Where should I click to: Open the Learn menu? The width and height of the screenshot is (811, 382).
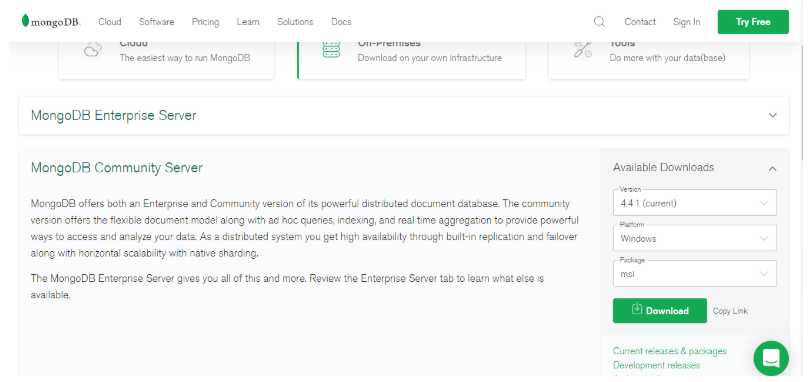248,22
